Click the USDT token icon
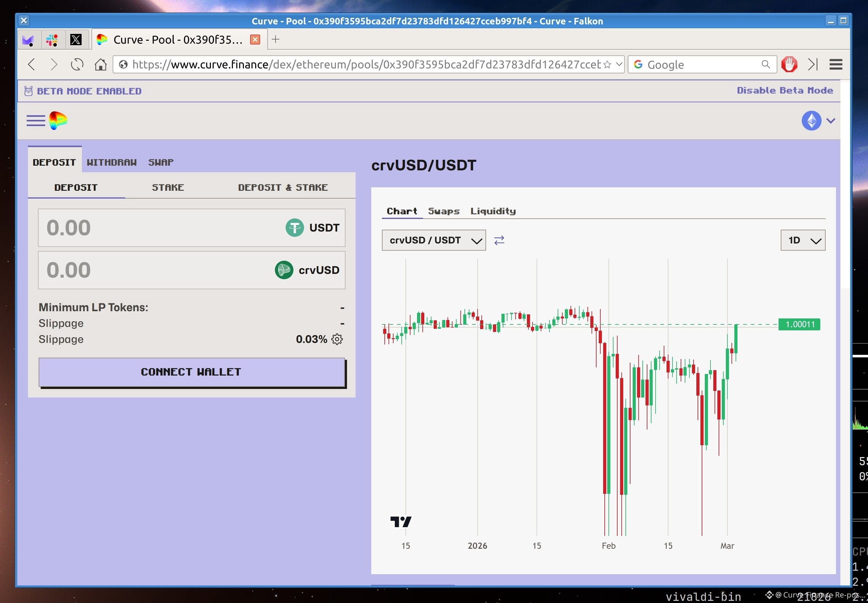Screen dimensions: 868x603 click(295, 228)
